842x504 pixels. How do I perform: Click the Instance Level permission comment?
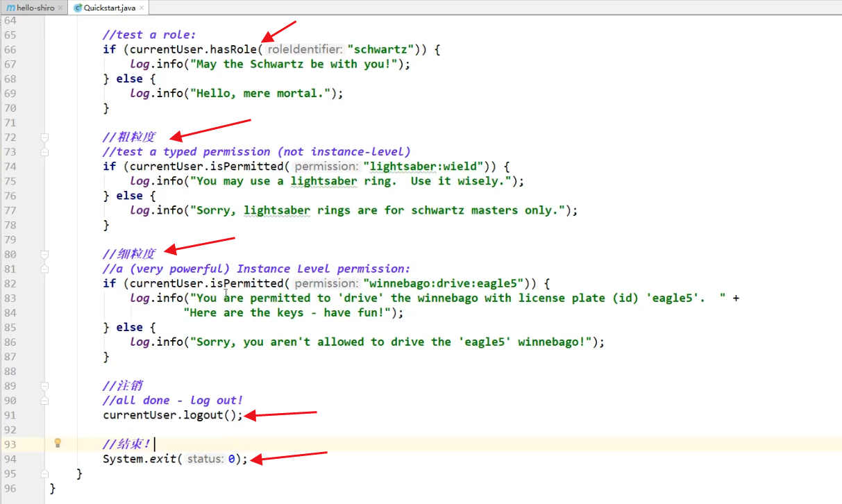[x=257, y=269]
